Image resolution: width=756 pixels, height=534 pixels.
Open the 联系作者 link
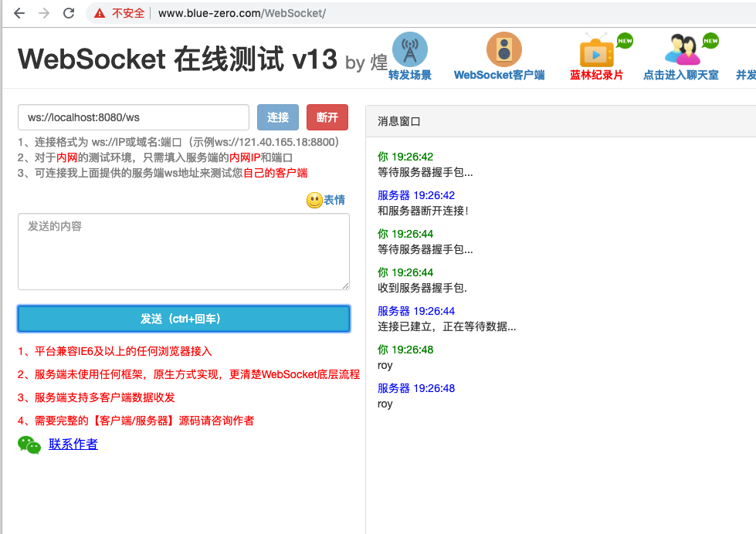(73, 445)
